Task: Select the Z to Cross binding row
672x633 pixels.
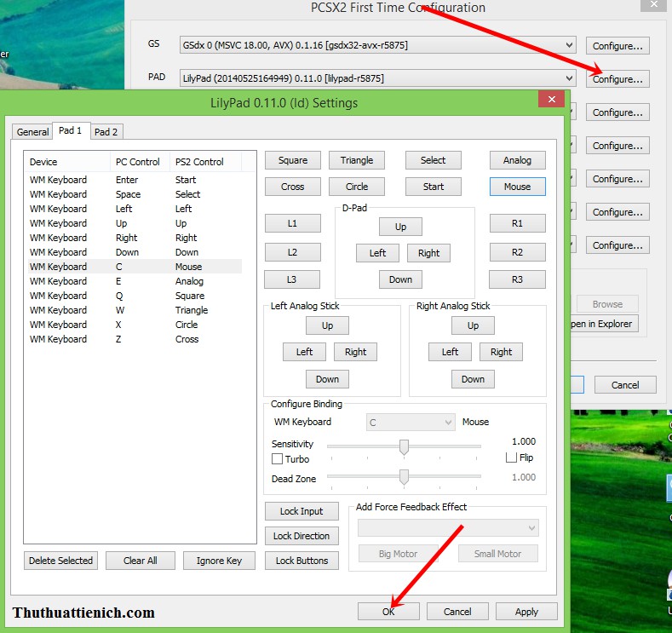Action: (x=135, y=339)
